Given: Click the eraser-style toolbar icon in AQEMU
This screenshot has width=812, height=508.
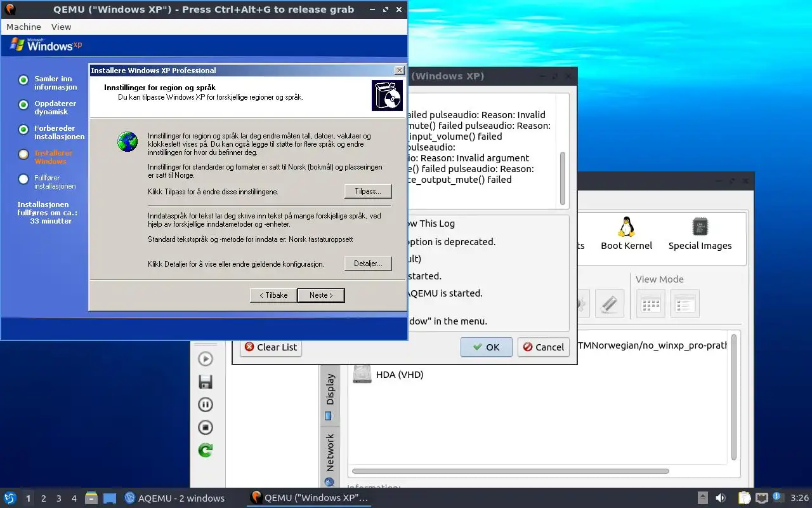Looking at the screenshot, I should [x=609, y=304].
